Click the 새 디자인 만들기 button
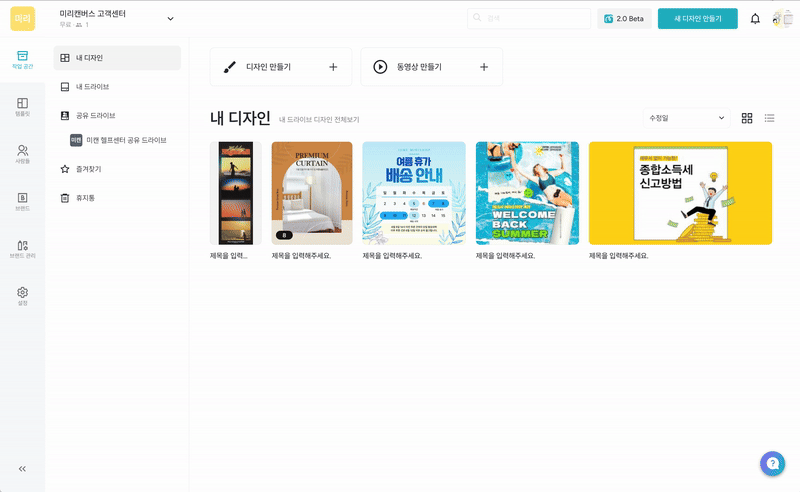The height and width of the screenshot is (492, 800). click(697, 19)
